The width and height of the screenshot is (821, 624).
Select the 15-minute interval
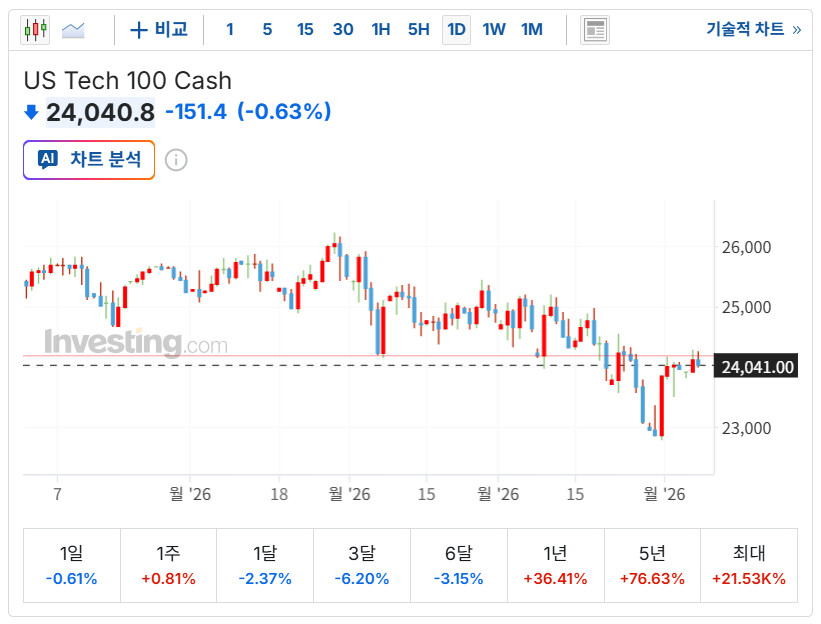tap(305, 30)
